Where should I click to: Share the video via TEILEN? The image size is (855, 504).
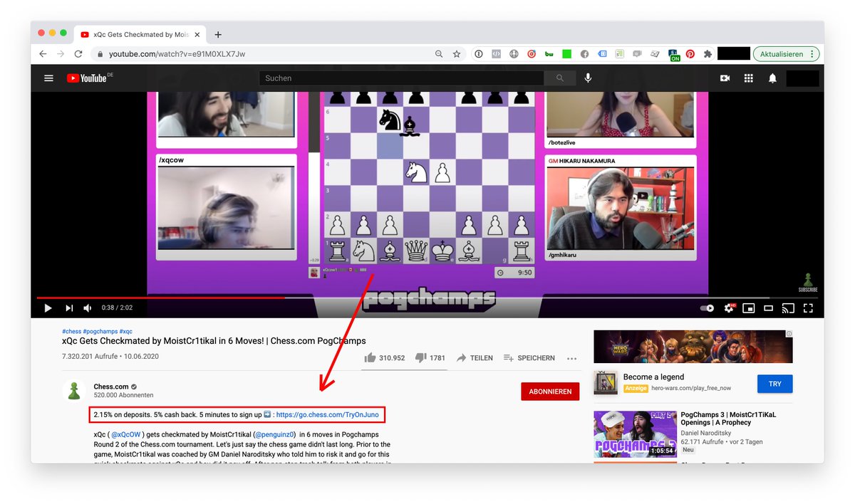click(475, 357)
